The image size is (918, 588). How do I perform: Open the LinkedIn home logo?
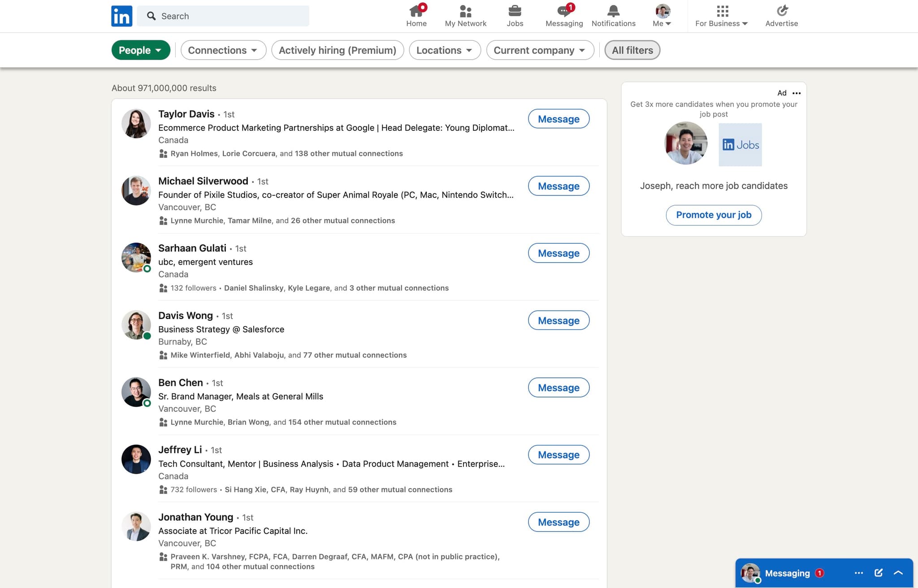[121, 16]
